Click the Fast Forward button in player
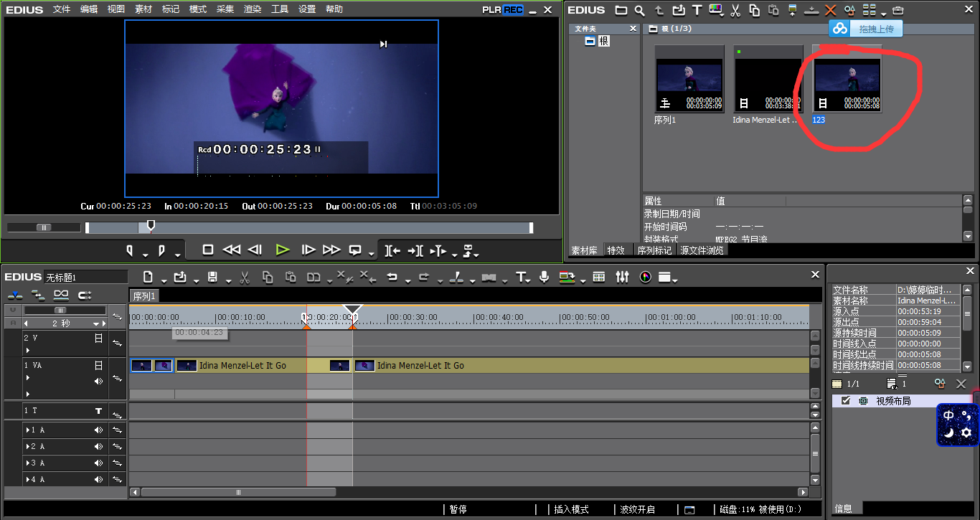The width and height of the screenshot is (980, 520). click(x=331, y=250)
